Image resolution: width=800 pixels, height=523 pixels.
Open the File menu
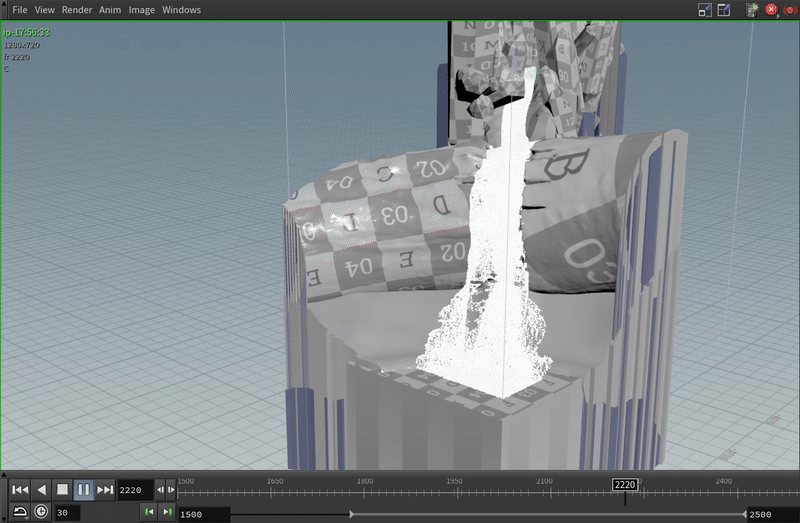20,10
